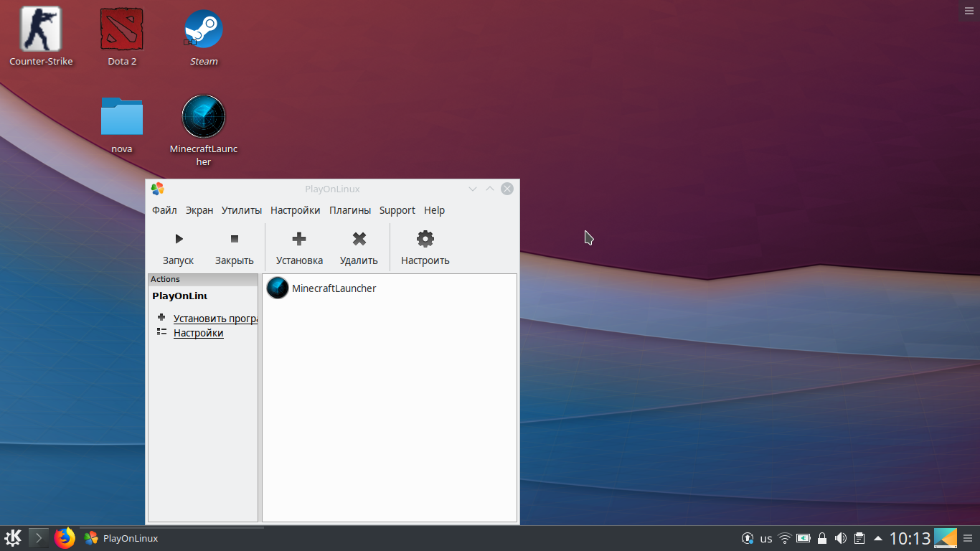Open the software updates tray icon

748,538
